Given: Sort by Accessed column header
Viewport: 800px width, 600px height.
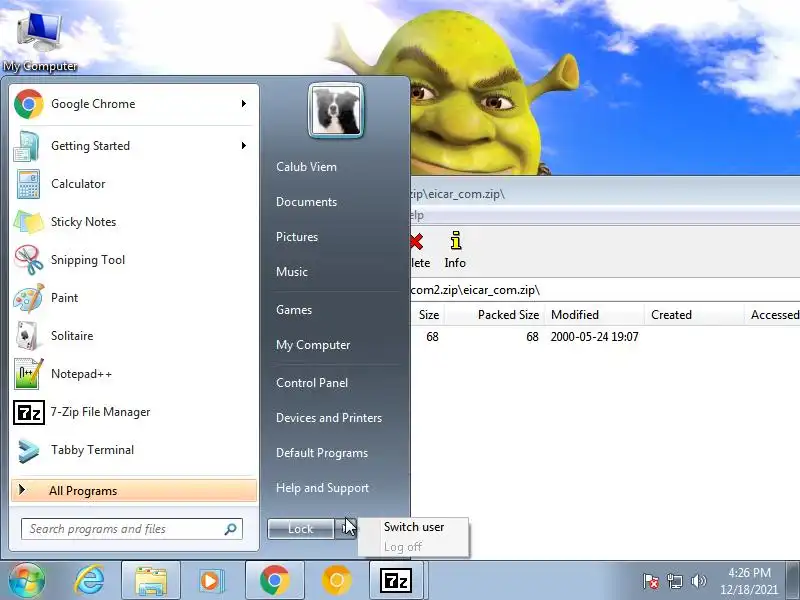Looking at the screenshot, I should tap(773, 315).
